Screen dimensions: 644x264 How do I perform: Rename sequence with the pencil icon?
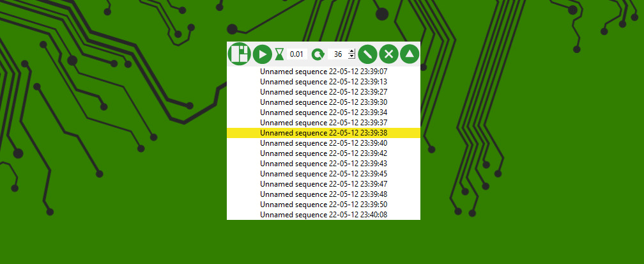(x=368, y=54)
